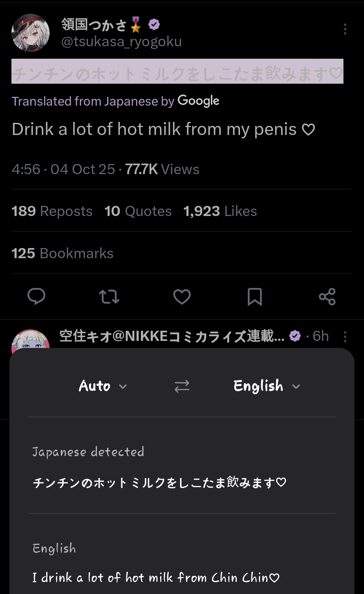364x594 pixels.
Task: Open @tsukasa_ryogoku handle link
Action: (x=121, y=42)
